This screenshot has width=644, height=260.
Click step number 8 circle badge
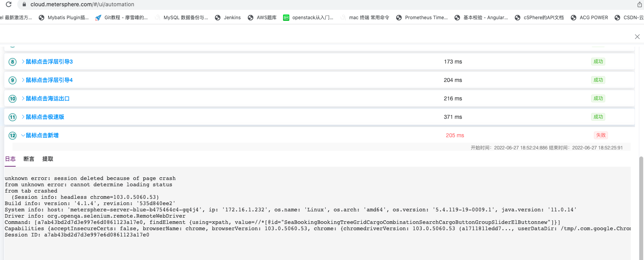point(13,62)
